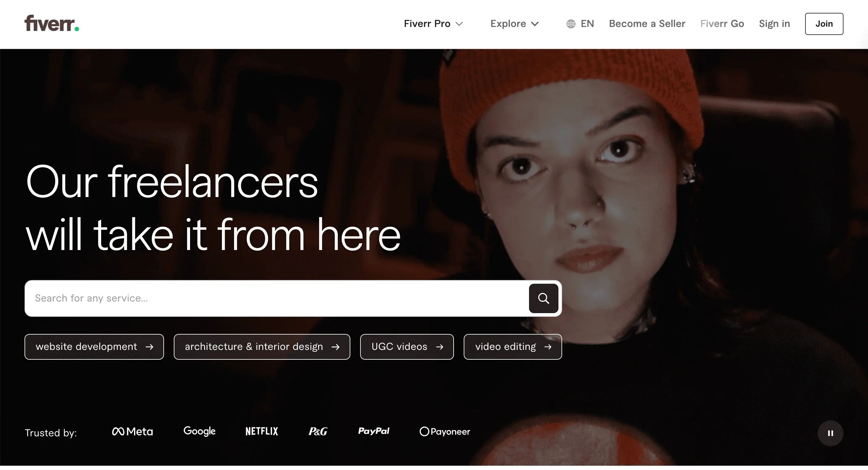Click the search magnifier icon
The height and width of the screenshot is (470, 868).
pos(543,298)
